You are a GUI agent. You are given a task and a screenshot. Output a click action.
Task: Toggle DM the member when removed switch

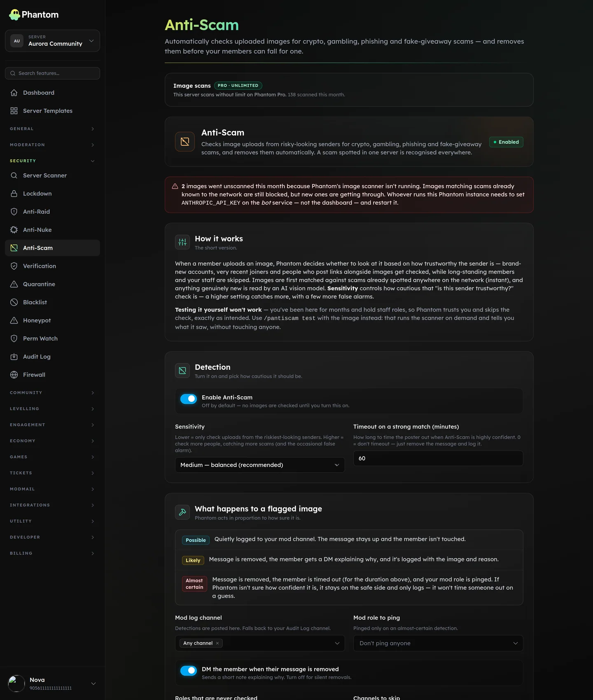click(189, 670)
